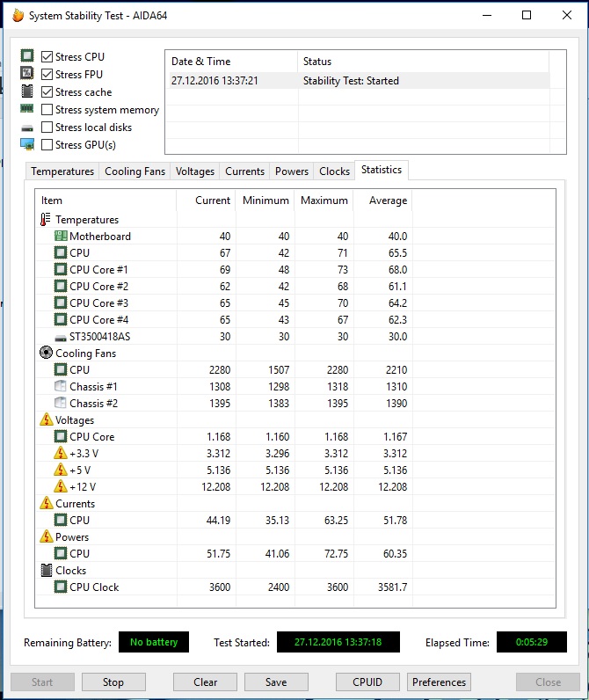Stop the stability test
This screenshot has width=589, height=700.
113,682
